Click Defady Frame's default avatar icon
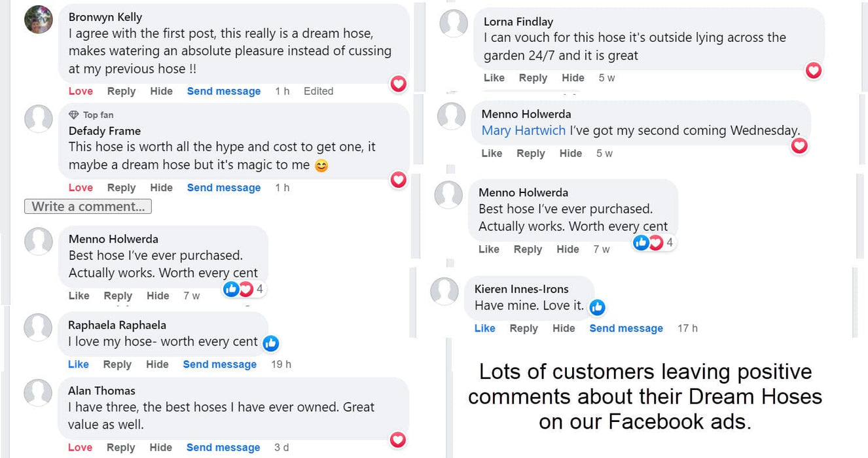 [x=39, y=118]
